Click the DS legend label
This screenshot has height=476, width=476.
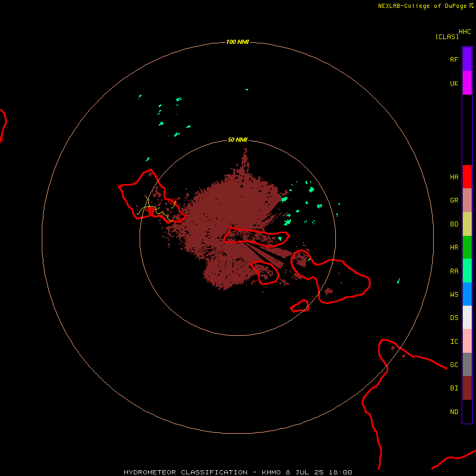pos(454,318)
